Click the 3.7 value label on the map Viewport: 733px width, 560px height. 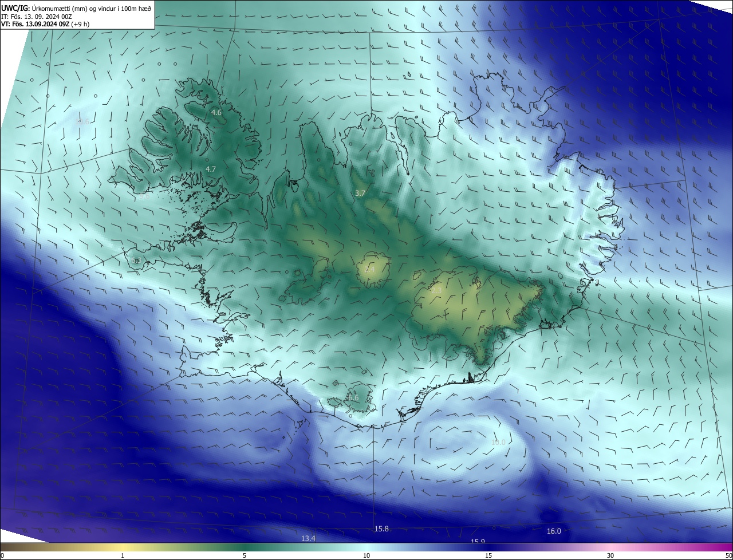(360, 194)
